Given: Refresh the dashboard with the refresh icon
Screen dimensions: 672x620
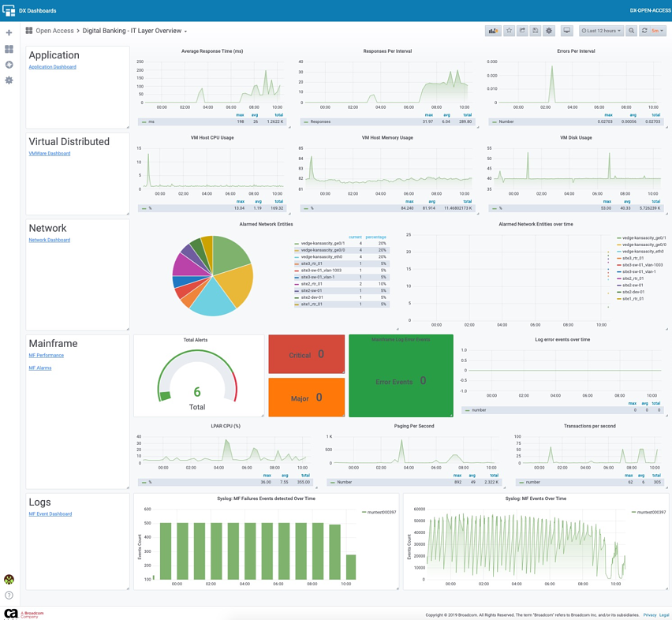Looking at the screenshot, I should pos(644,31).
